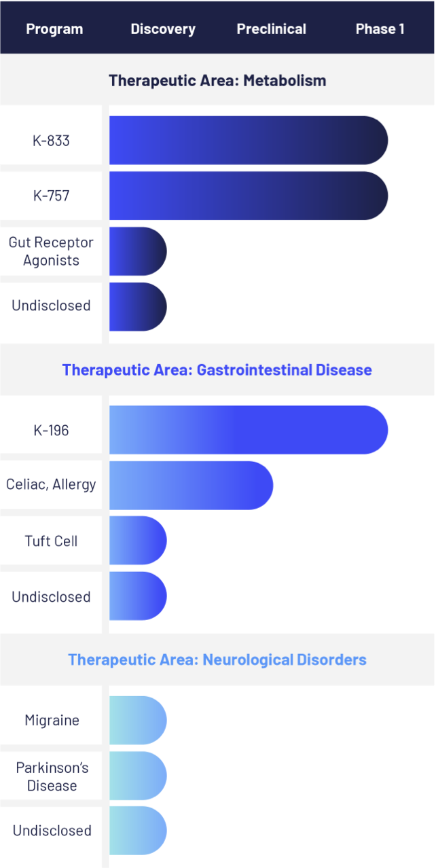This screenshot has width=436, height=868.
Task: Click the K-196 pipeline progress bar
Action: click(248, 430)
